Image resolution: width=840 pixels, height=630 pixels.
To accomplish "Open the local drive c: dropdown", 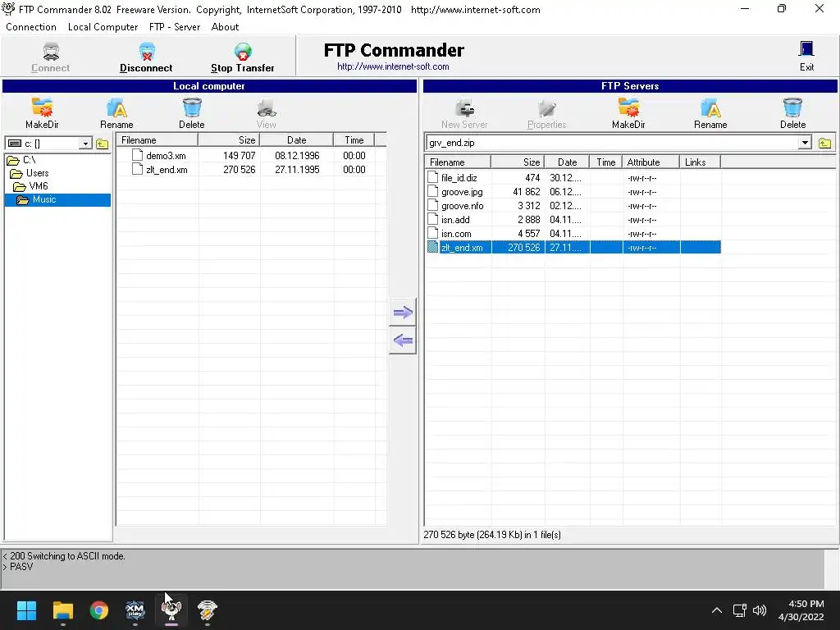I will (85, 144).
